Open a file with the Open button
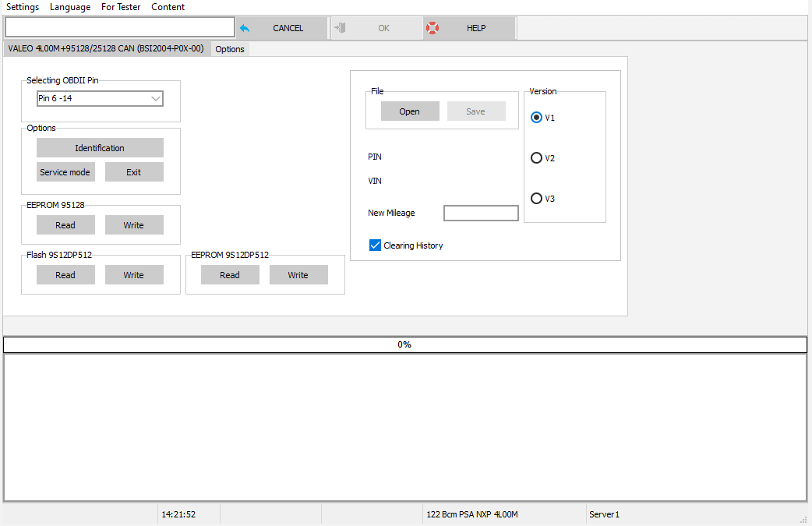The width and height of the screenshot is (812, 526). (x=410, y=111)
